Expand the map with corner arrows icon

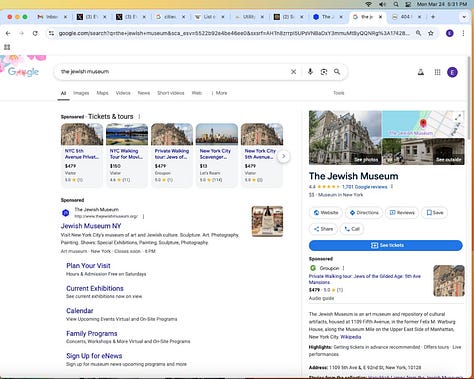click(458, 116)
